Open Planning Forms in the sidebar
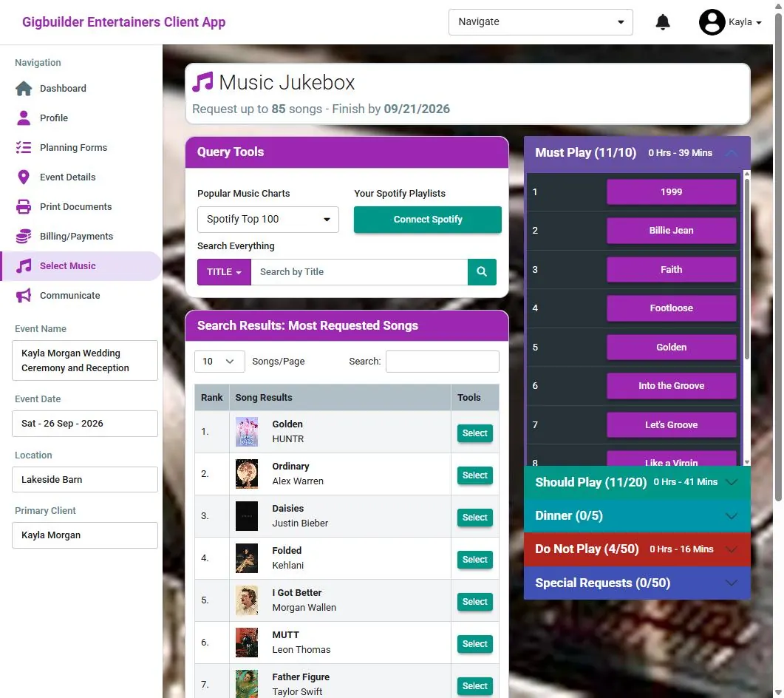784x698 pixels. tap(73, 148)
